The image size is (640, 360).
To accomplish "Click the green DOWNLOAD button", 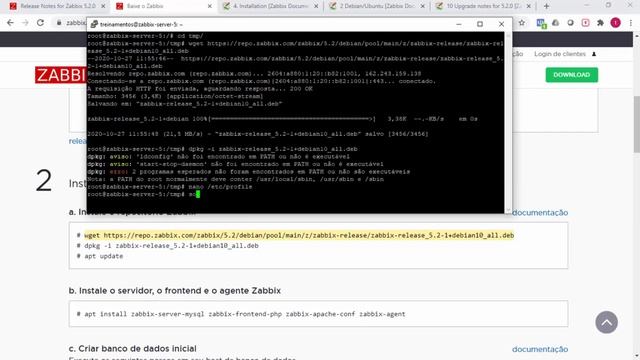I will point(571,75).
